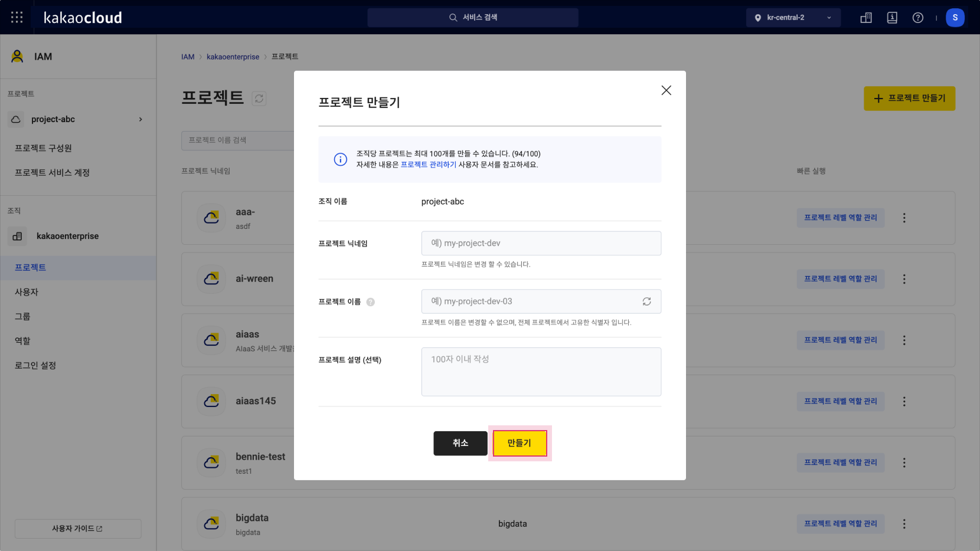This screenshot has width=980, height=551.
Task: Open more options for ai-wreen project row
Action: pos(904,279)
